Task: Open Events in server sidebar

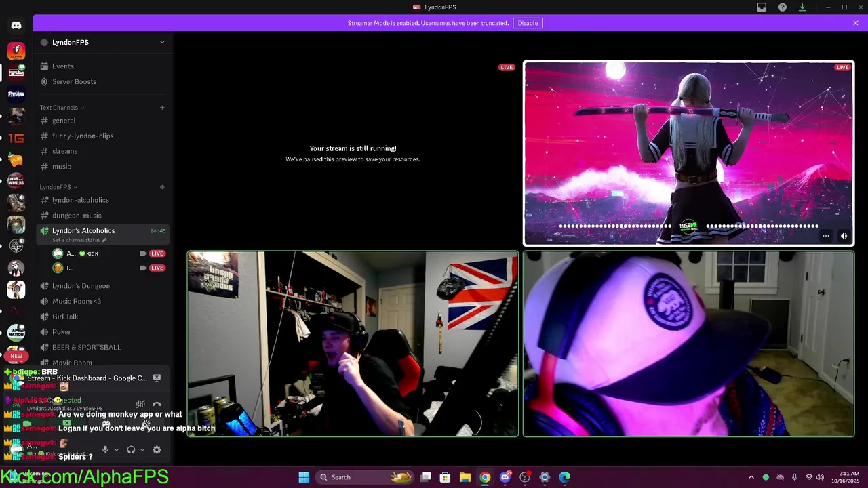Action: pyautogui.click(x=102, y=66)
